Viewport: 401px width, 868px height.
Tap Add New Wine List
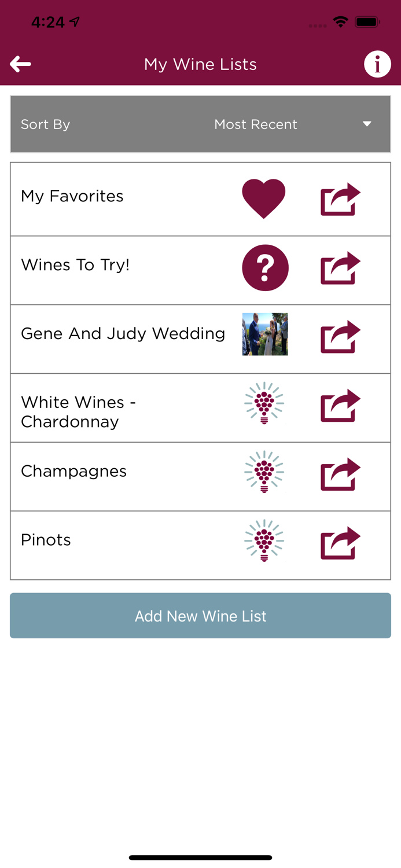pyautogui.click(x=200, y=616)
